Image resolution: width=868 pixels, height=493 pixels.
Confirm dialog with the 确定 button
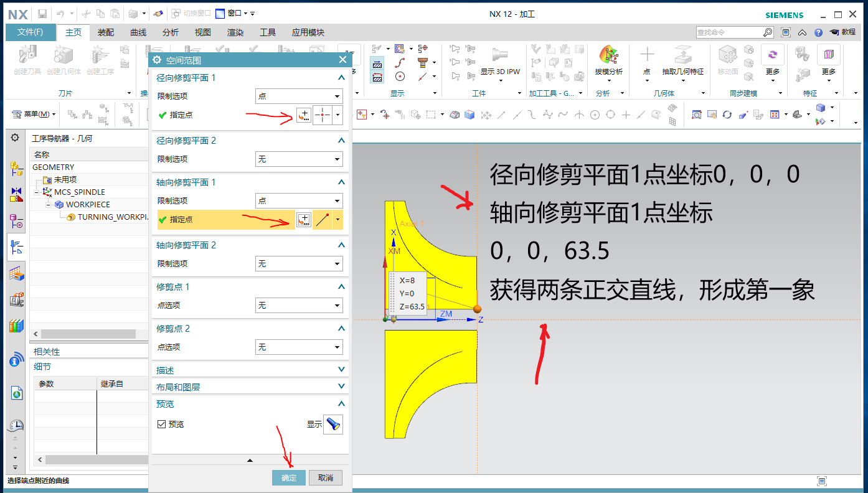tap(288, 477)
